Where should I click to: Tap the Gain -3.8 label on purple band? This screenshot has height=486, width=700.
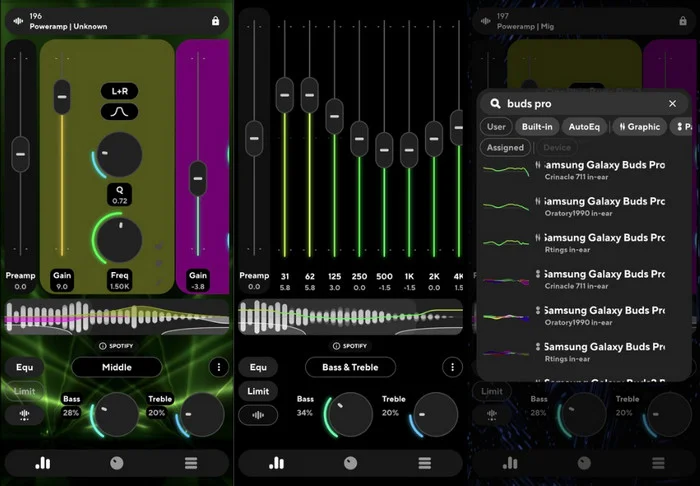coord(198,281)
